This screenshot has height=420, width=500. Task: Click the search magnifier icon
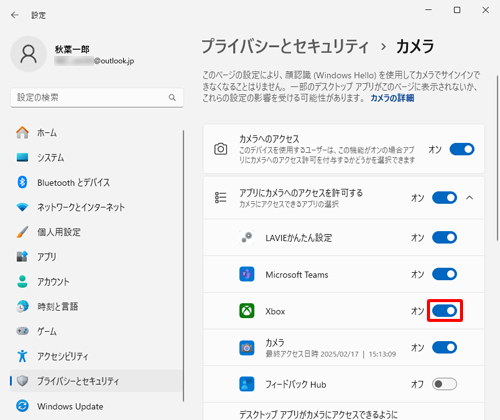172,98
